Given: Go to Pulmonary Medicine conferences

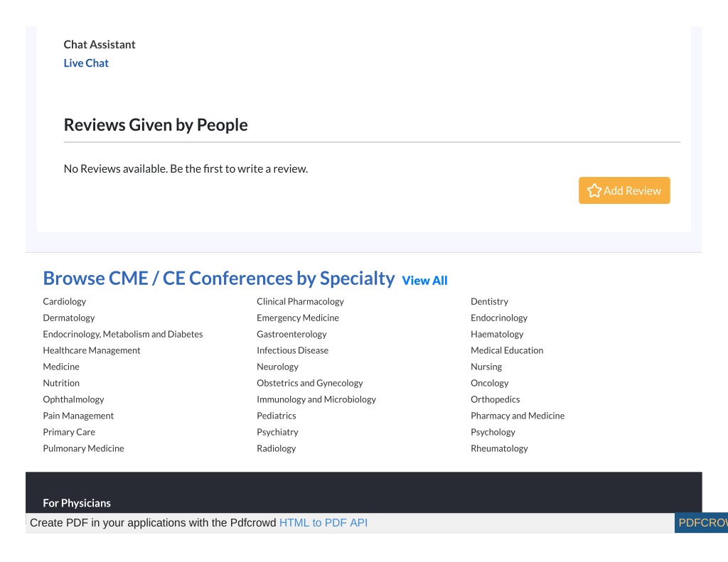Looking at the screenshot, I should 84,448.
